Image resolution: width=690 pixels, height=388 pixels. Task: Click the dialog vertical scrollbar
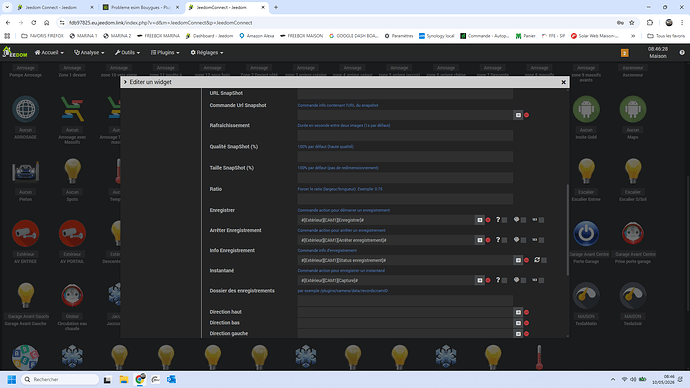(x=567, y=230)
